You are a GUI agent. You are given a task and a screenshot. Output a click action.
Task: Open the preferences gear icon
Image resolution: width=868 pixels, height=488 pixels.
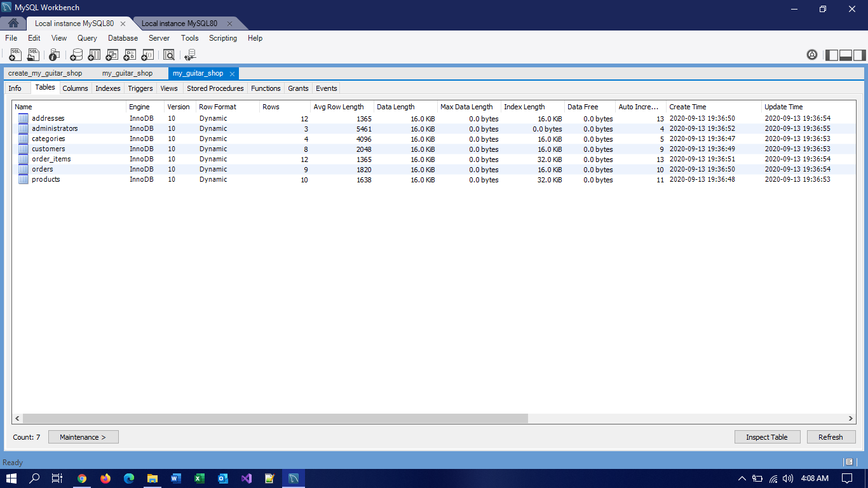click(812, 55)
